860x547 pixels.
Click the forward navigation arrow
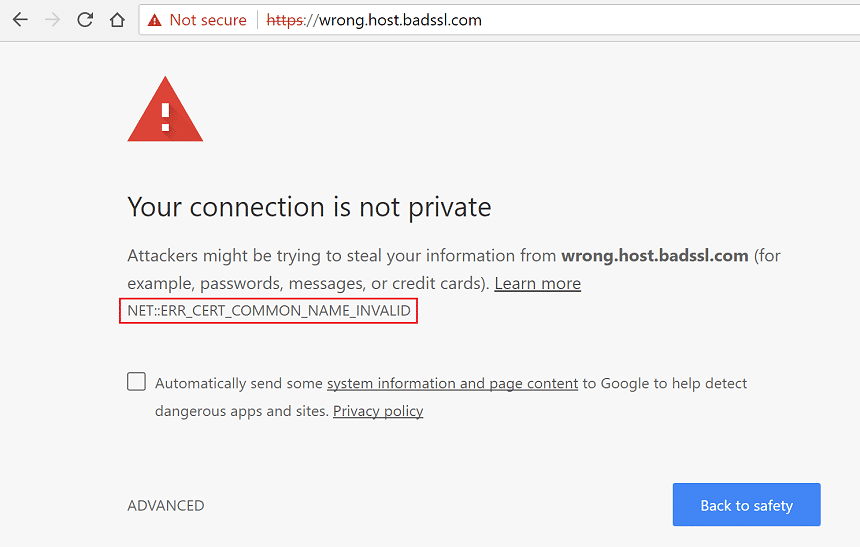point(53,20)
